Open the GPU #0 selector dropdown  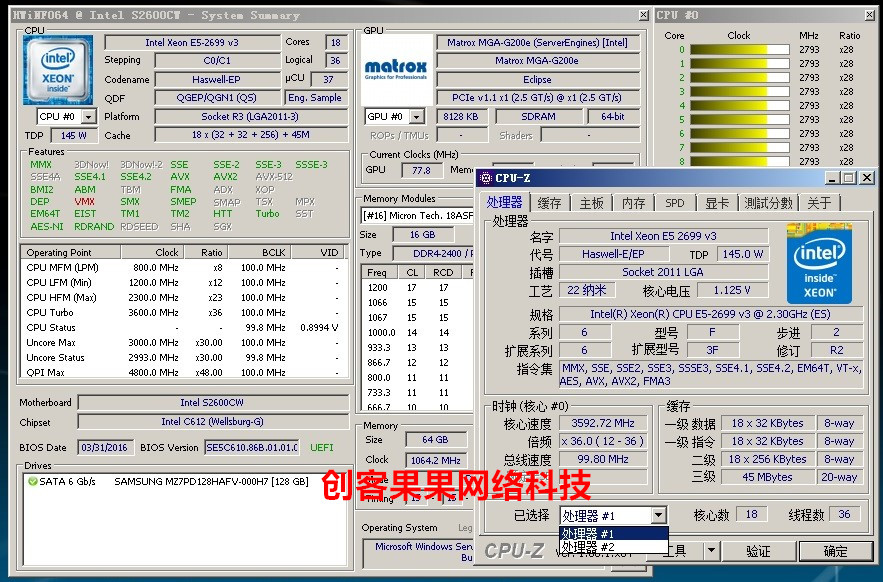click(x=416, y=117)
